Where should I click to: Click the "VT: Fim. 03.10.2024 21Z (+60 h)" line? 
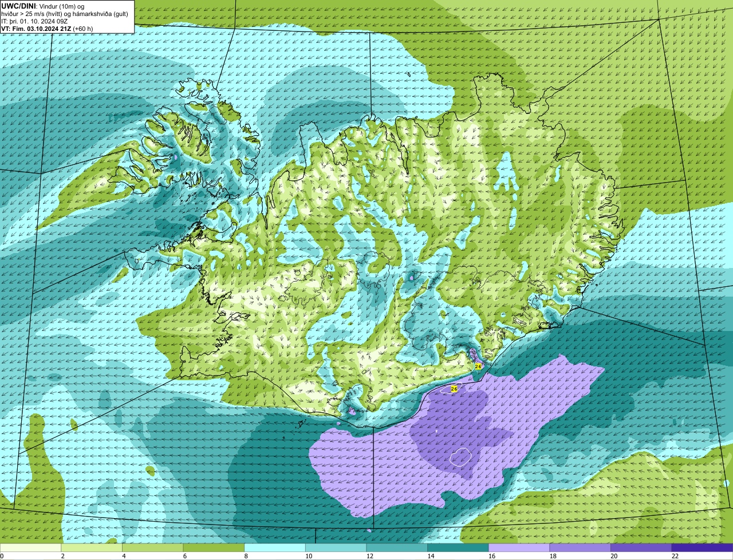tap(47, 28)
